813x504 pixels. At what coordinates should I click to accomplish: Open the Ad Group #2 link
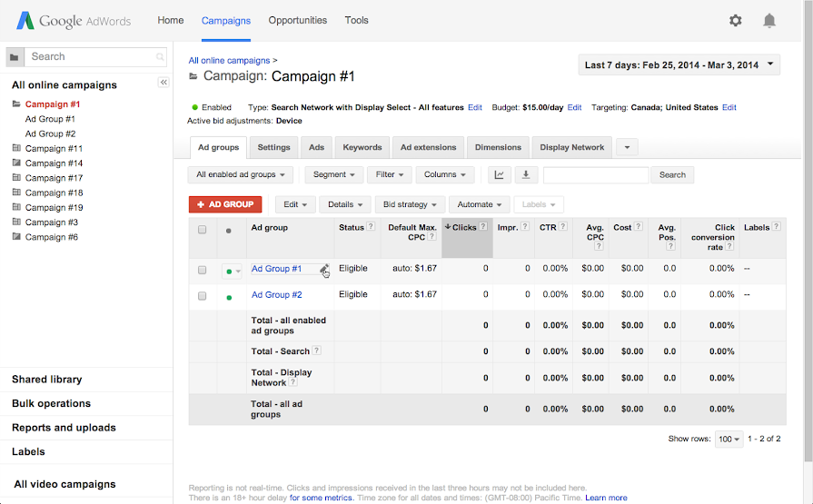coord(277,294)
